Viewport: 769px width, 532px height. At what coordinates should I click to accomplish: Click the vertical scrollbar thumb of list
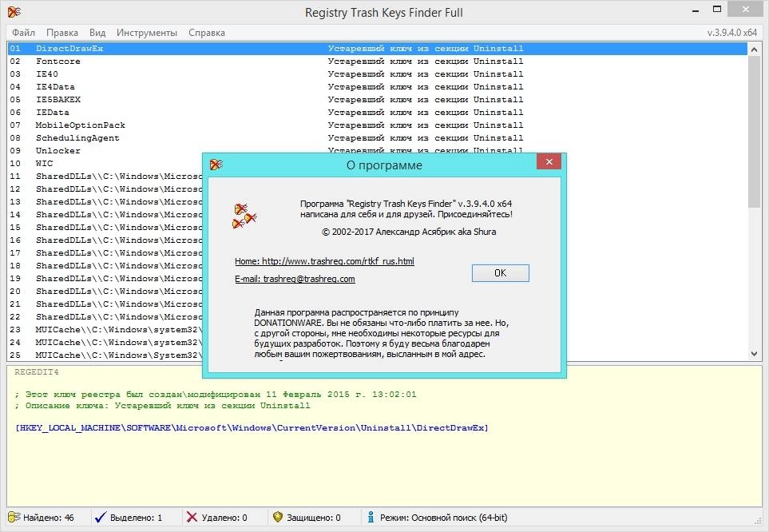pos(755,131)
